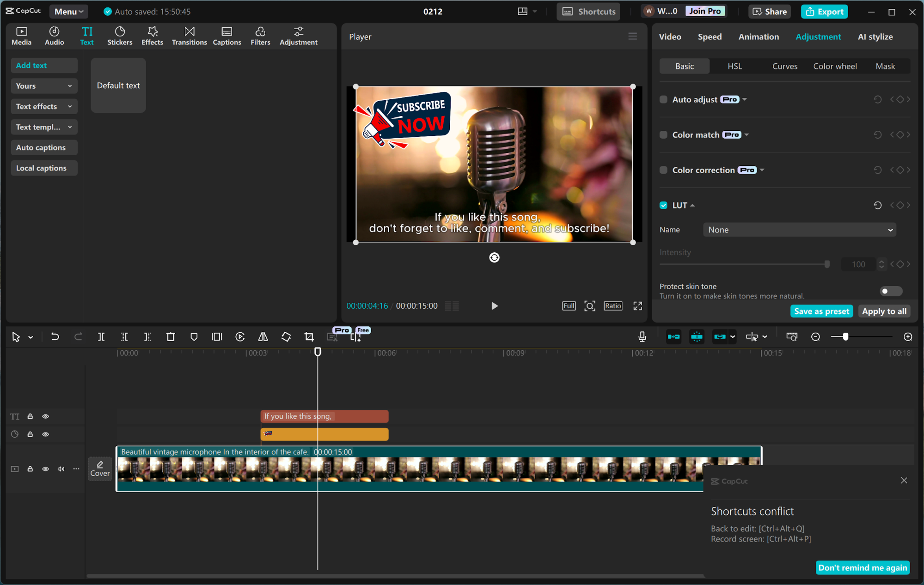This screenshot has width=924, height=585.
Task: Expand the Yours text category
Action: point(44,86)
